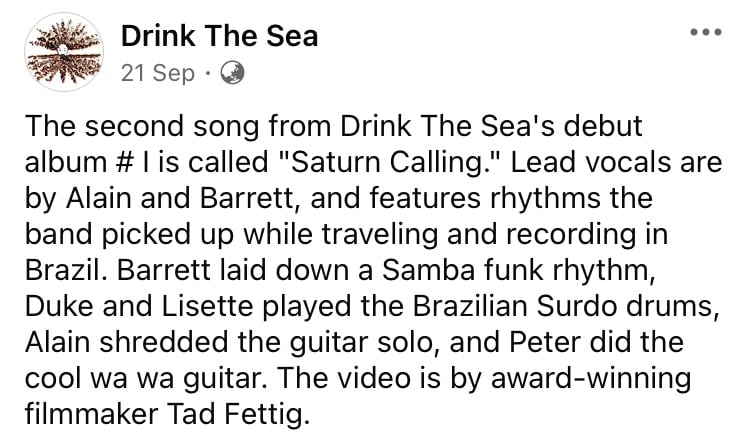750x444 pixels.
Task: Open the three-dot post options menu
Action: point(706,33)
